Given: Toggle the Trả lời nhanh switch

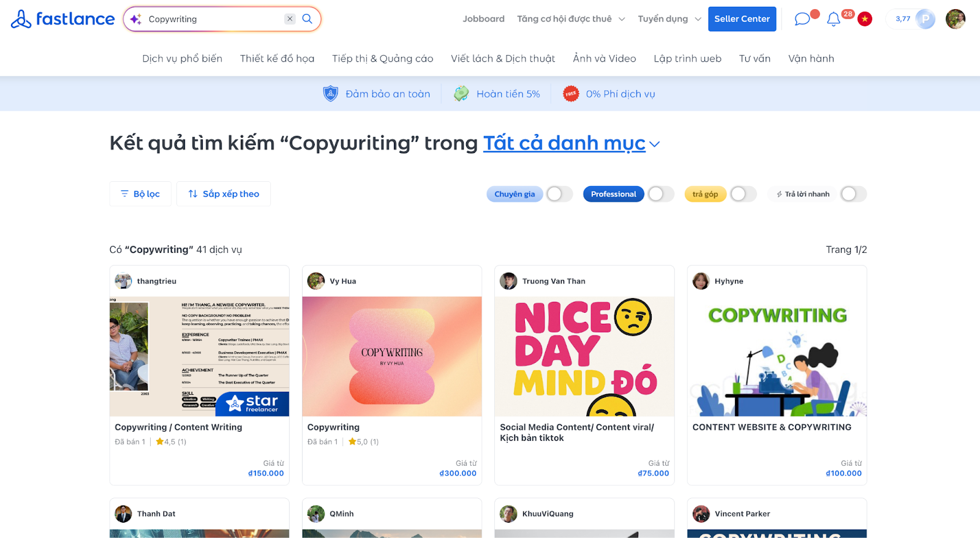Looking at the screenshot, I should click(853, 194).
